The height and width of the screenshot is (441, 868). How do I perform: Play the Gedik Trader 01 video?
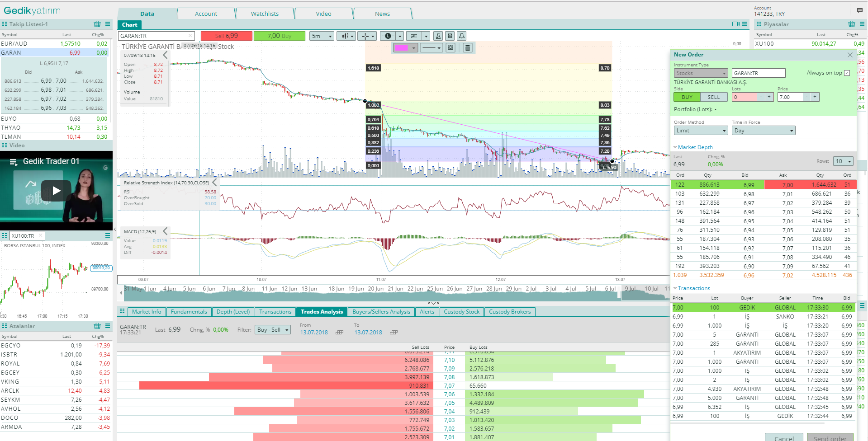coord(56,191)
